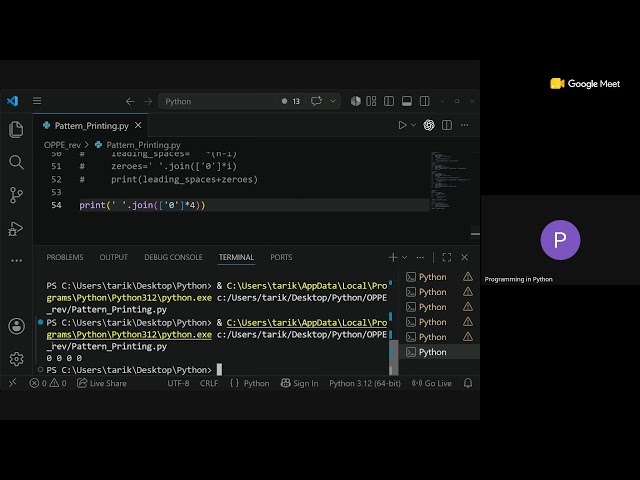This screenshot has height=480, width=640.
Task: Toggle the secondary sidebar layout button
Action: pos(424,101)
